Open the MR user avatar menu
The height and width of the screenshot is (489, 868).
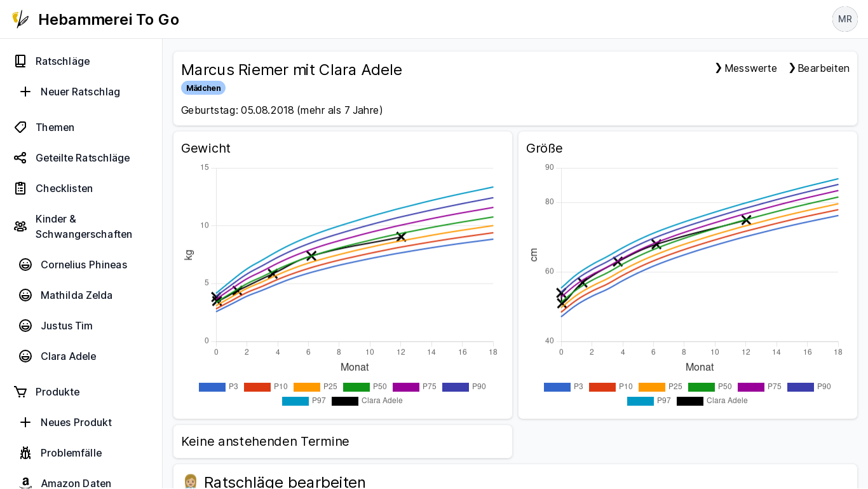pyautogui.click(x=844, y=19)
